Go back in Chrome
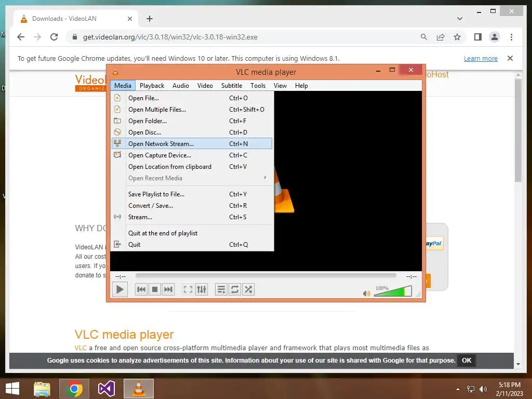This screenshot has height=399, width=532. pyautogui.click(x=21, y=37)
